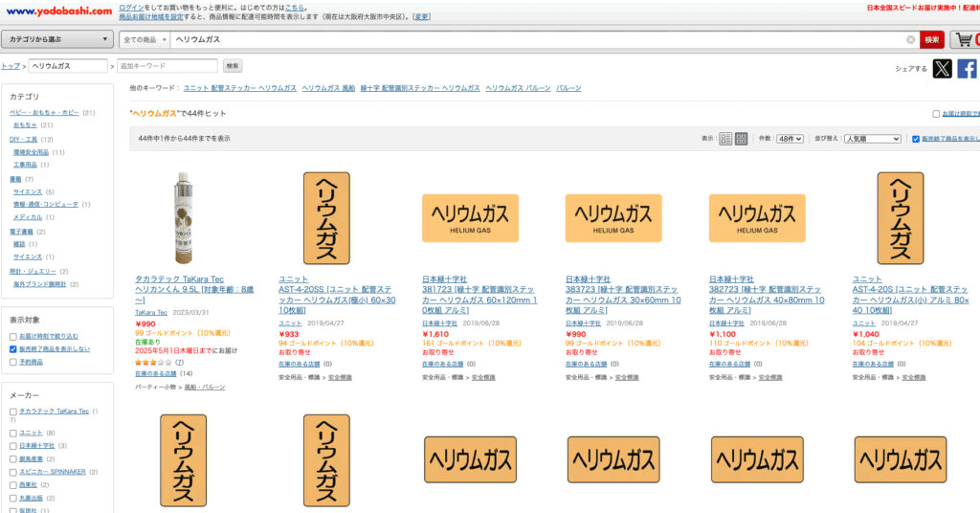Open the メディカル subcategory

click(28, 217)
